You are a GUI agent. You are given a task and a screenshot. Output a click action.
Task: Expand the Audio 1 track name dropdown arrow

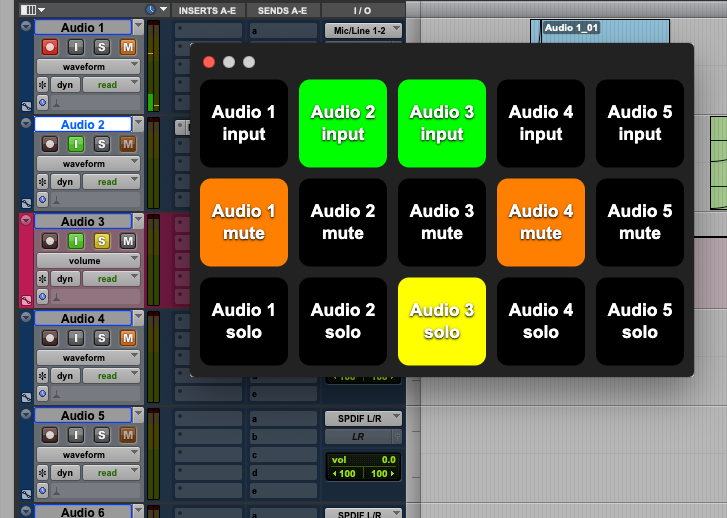pyautogui.click(x=138, y=27)
